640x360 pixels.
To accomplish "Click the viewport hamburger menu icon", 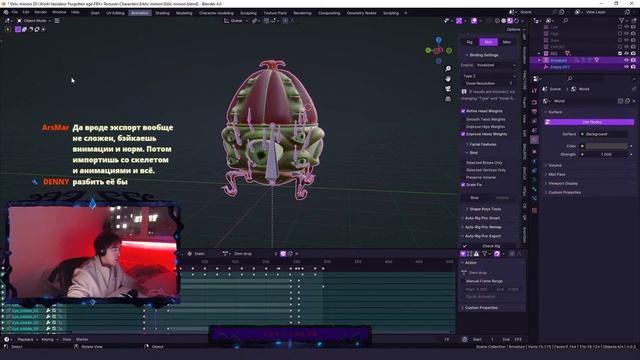I will [x=57, y=20].
